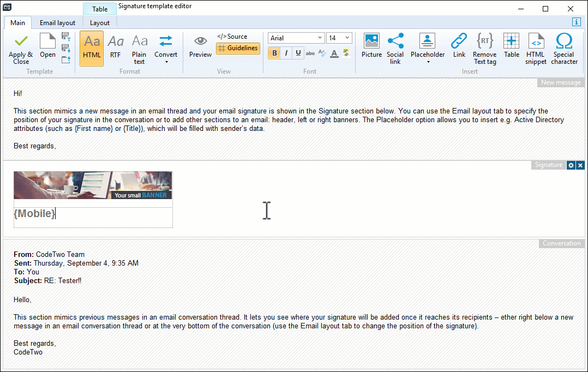
Task: Click the Conversation section label
Action: [561, 243]
